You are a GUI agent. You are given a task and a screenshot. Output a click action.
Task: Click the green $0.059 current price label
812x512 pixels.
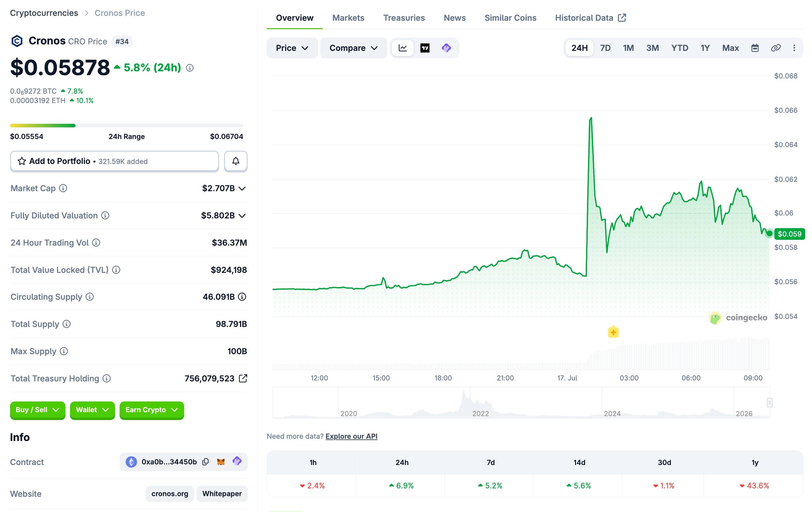[789, 234]
